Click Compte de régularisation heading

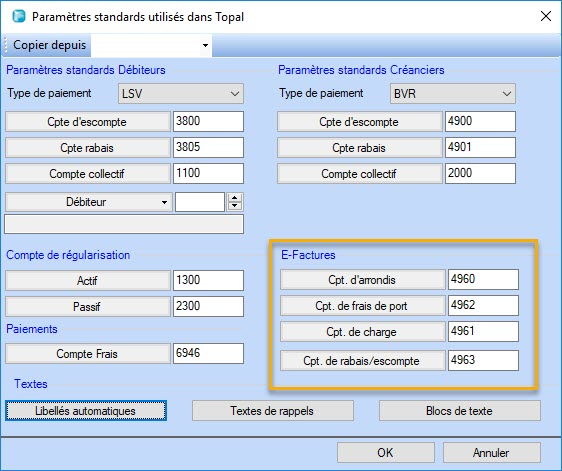pos(68,255)
